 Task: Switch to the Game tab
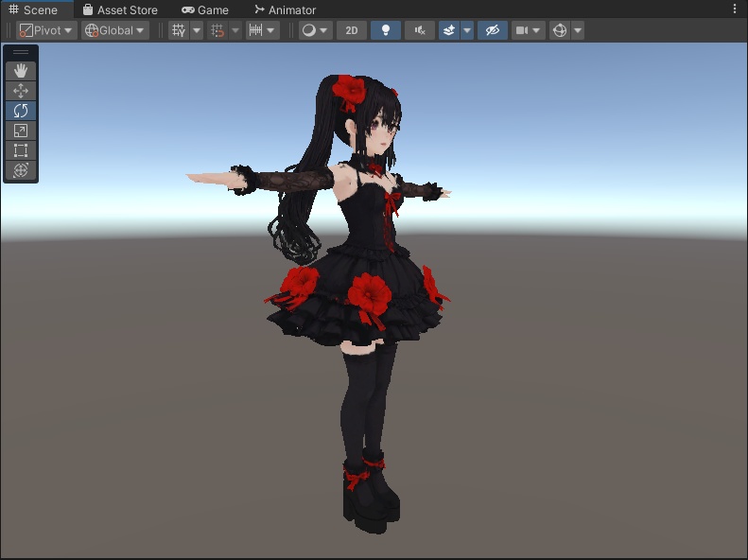pyautogui.click(x=205, y=9)
